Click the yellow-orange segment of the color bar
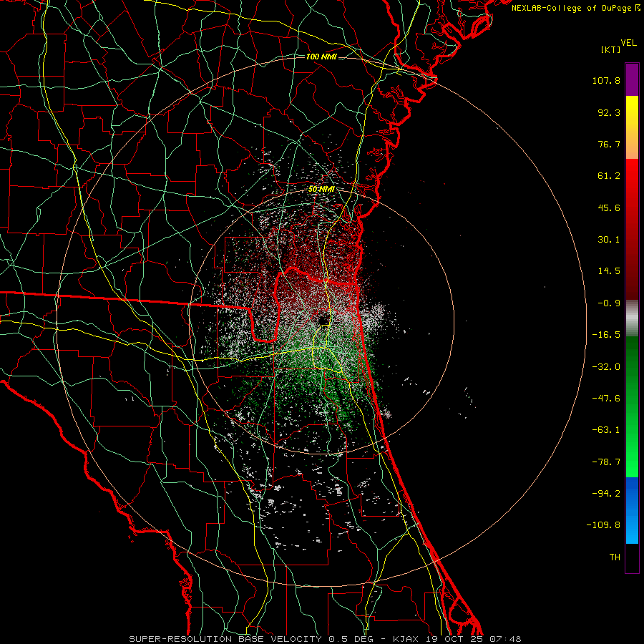 click(632, 127)
